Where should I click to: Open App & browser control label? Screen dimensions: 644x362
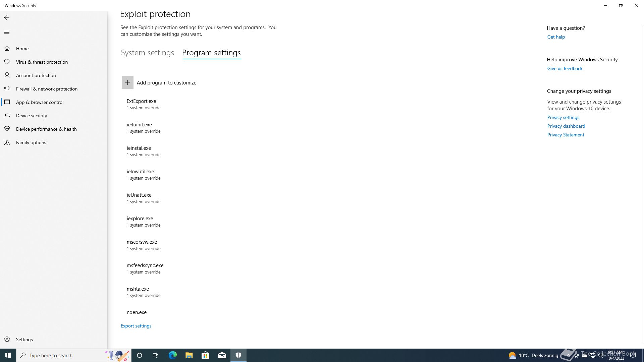40,102
